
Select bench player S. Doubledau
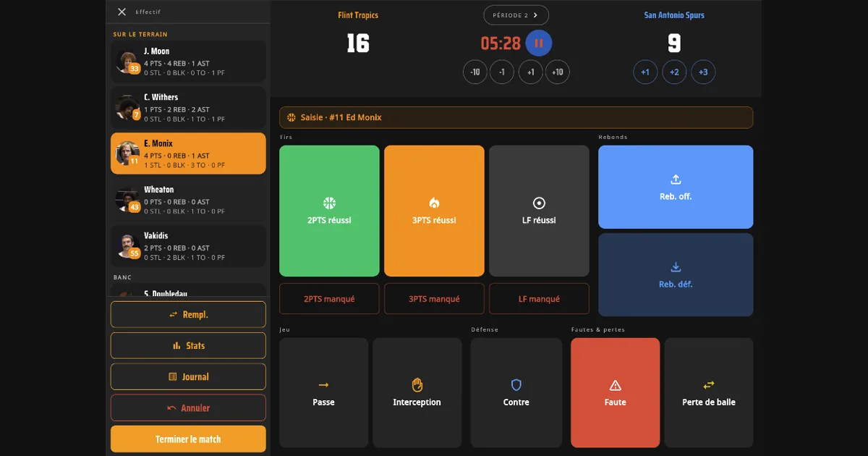(188, 290)
